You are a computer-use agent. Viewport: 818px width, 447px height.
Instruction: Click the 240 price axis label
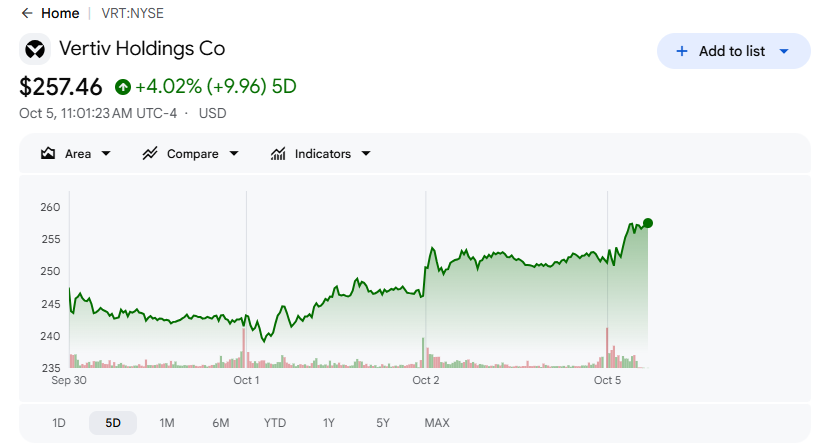pos(50,336)
